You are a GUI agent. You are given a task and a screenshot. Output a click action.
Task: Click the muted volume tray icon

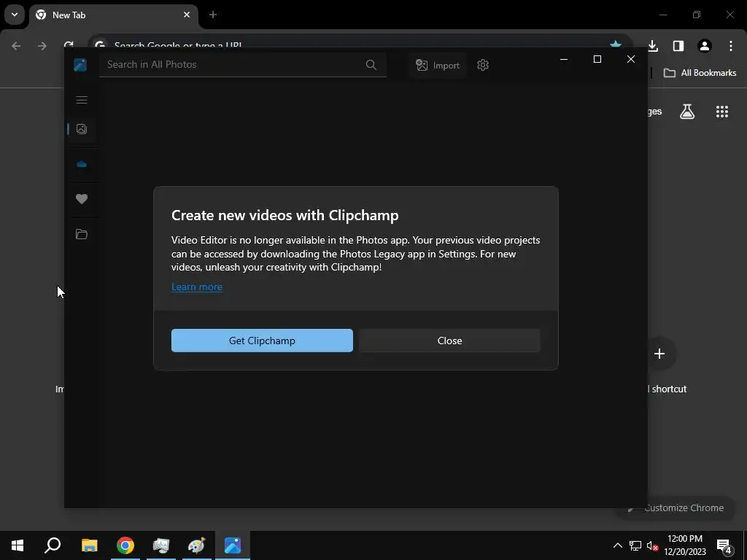[653, 545]
